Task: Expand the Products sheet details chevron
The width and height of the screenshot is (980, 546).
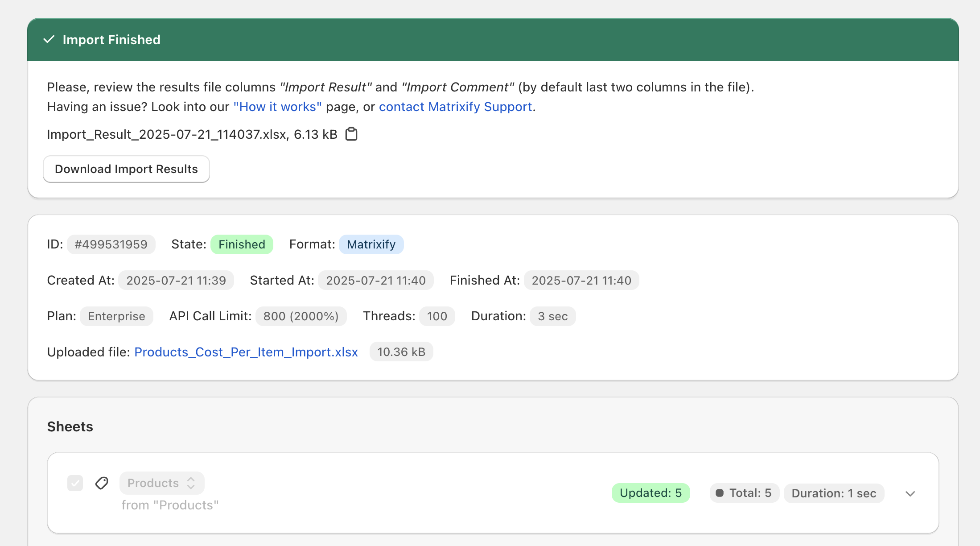Action: 910,493
